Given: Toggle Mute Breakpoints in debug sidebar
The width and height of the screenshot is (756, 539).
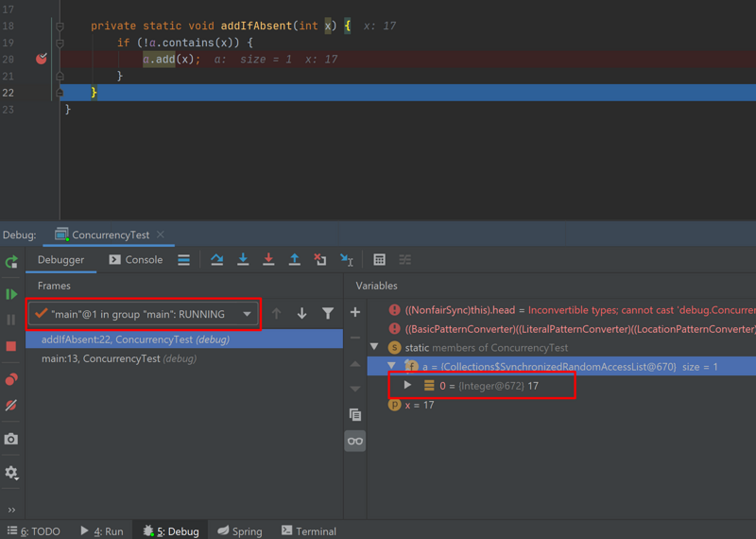Looking at the screenshot, I should 11,405.
